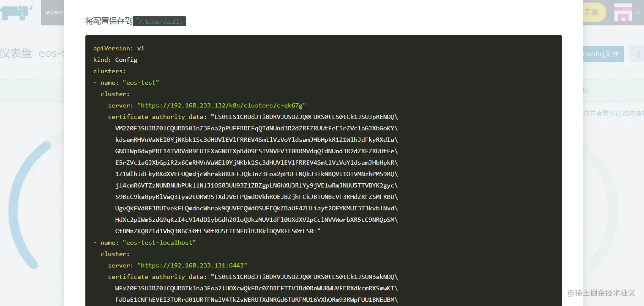The height and width of the screenshot is (306, 644).
Task: Click the kind: Config line
Action: click(115, 60)
